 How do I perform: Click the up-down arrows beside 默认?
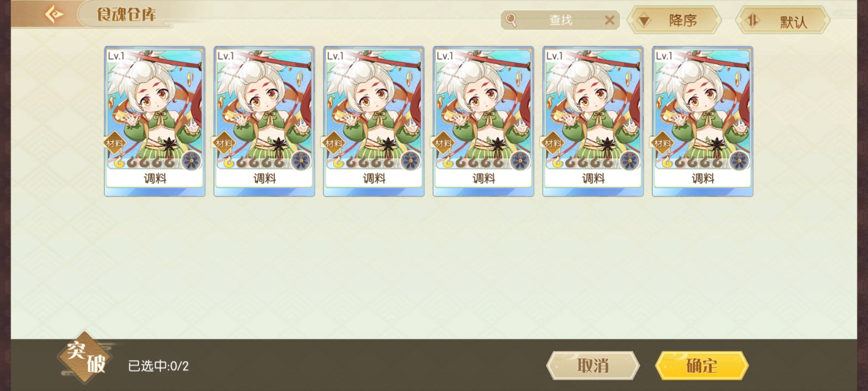click(x=753, y=20)
